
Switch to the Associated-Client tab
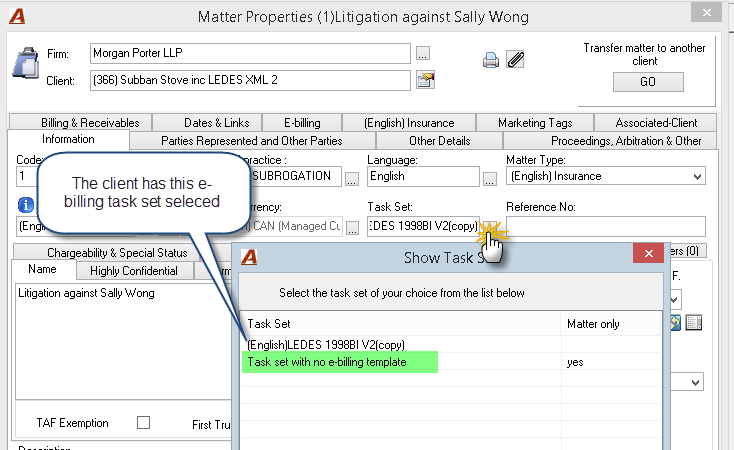[655, 123]
